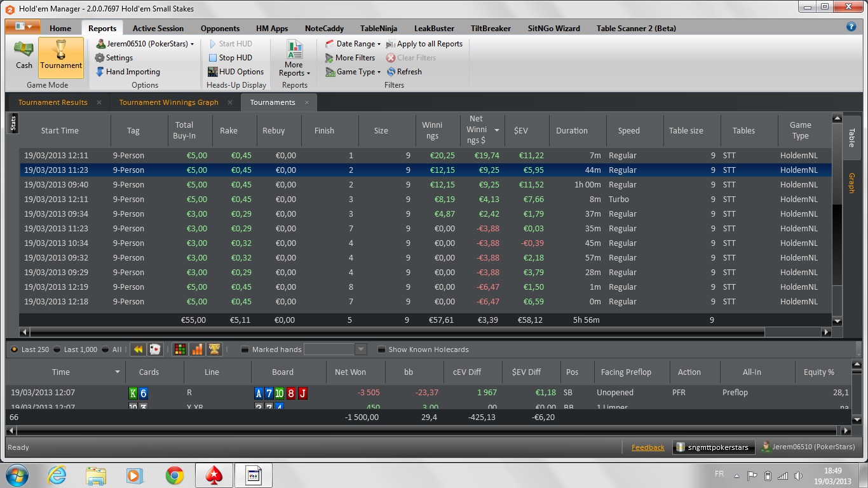868x488 pixels.
Task: Launch Internet Explorer from the taskbar
Action: click(x=57, y=475)
